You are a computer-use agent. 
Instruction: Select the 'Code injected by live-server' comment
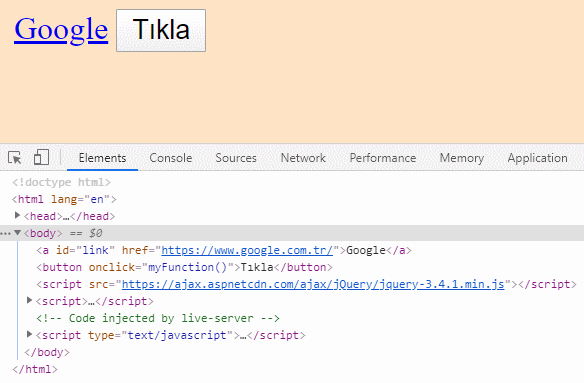click(158, 318)
